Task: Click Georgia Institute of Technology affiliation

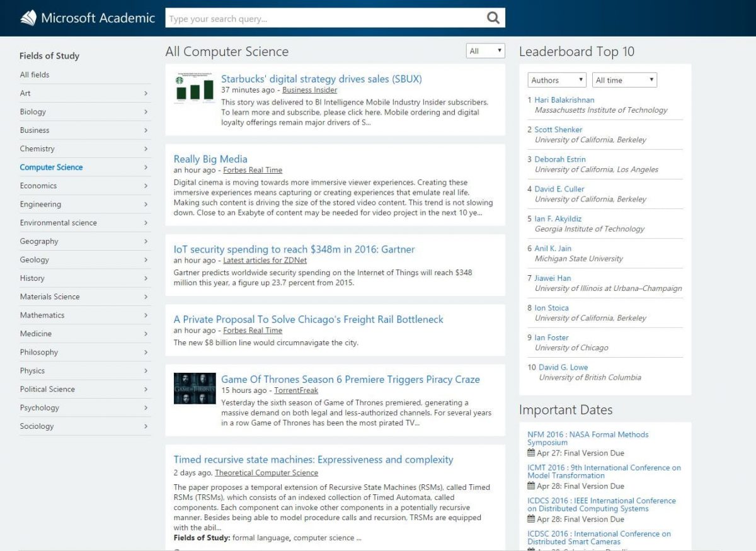Action: (x=590, y=229)
